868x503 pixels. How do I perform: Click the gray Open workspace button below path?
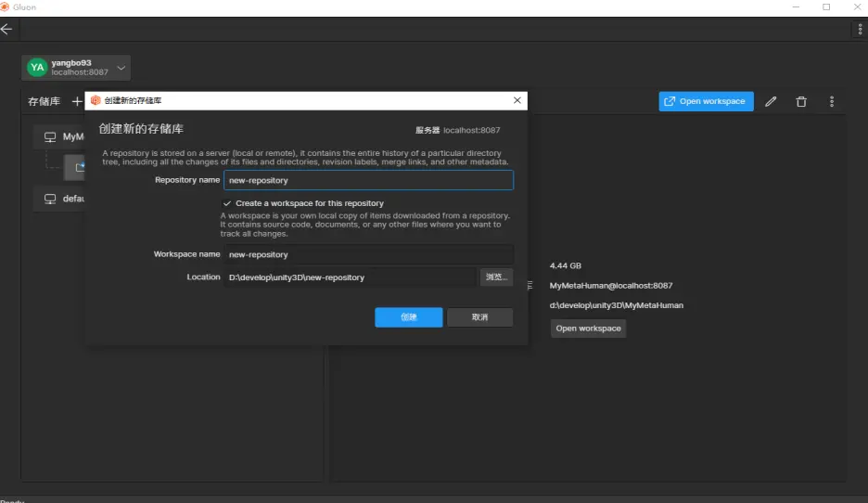[x=588, y=329]
